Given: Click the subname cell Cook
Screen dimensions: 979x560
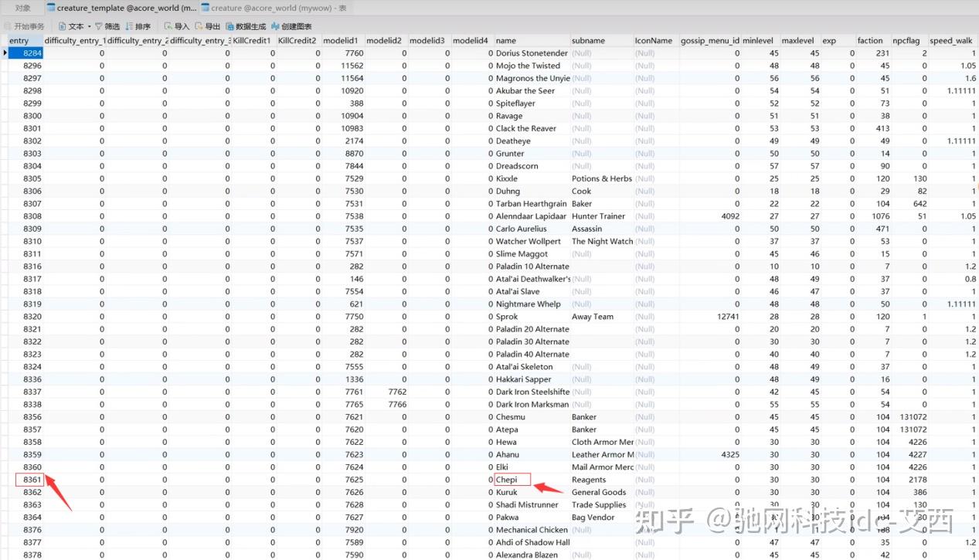Looking at the screenshot, I should tap(582, 191).
